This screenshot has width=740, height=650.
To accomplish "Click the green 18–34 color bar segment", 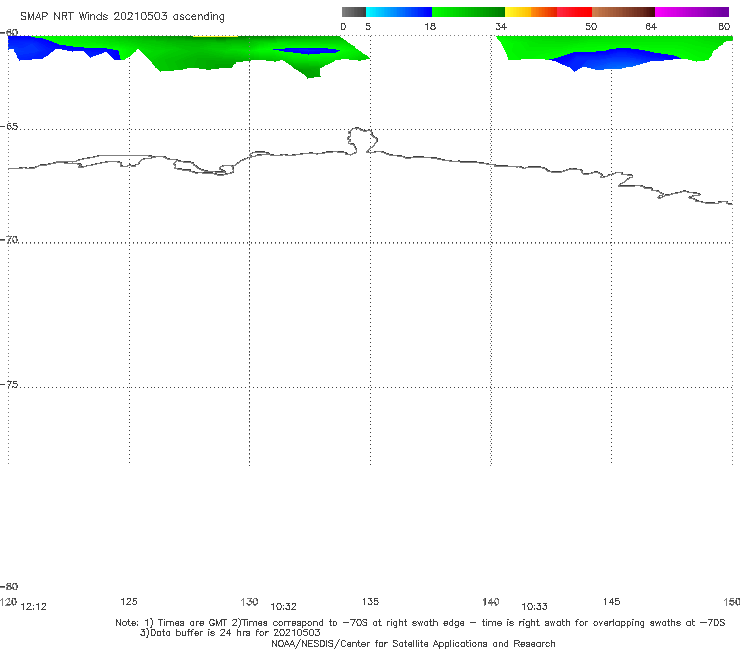I will tap(468, 12).
